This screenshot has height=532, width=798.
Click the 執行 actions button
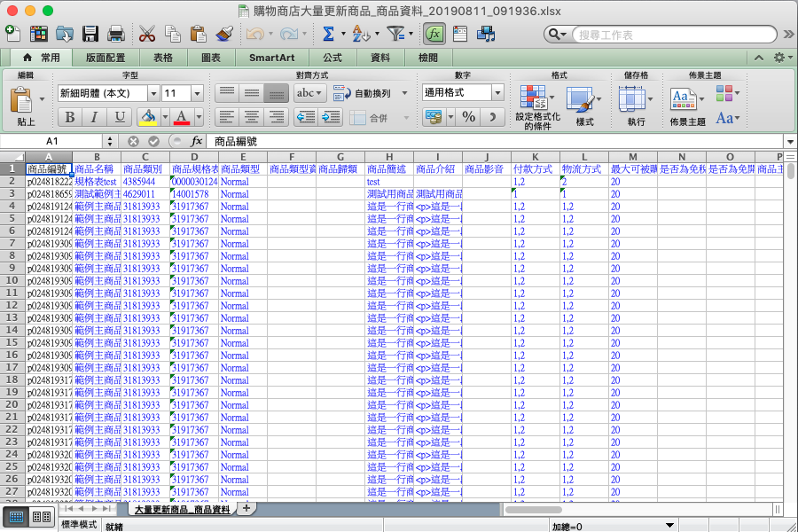pyautogui.click(x=636, y=106)
